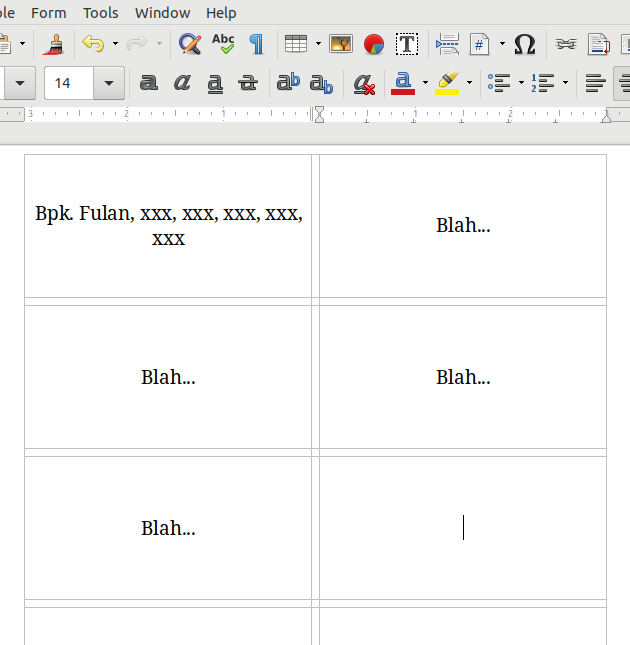Open the font name dropdown arrow
The height and width of the screenshot is (645, 630).
[x=20, y=83]
